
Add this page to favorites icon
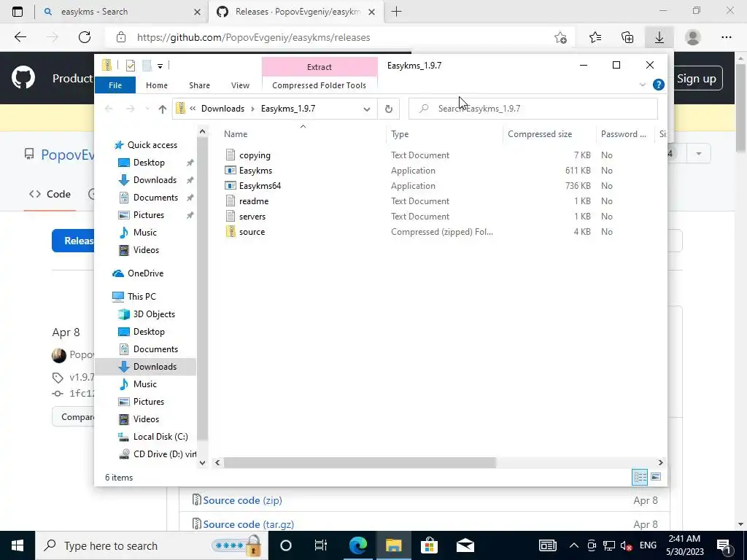coord(561,38)
